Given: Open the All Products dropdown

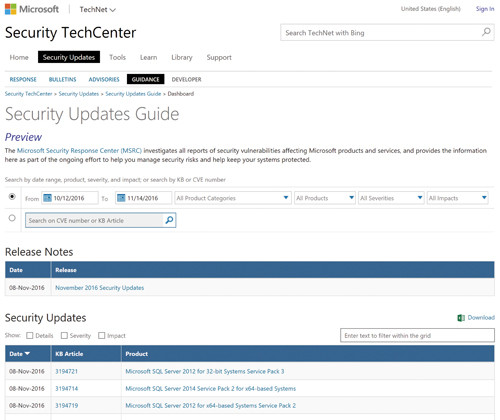Looking at the screenshot, I should pyautogui.click(x=325, y=198).
